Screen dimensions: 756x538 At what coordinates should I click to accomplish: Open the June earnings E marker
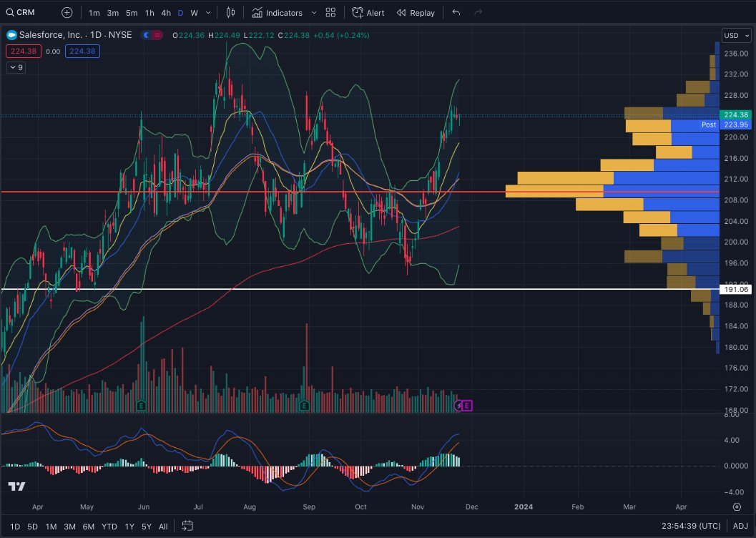coord(142,406)
